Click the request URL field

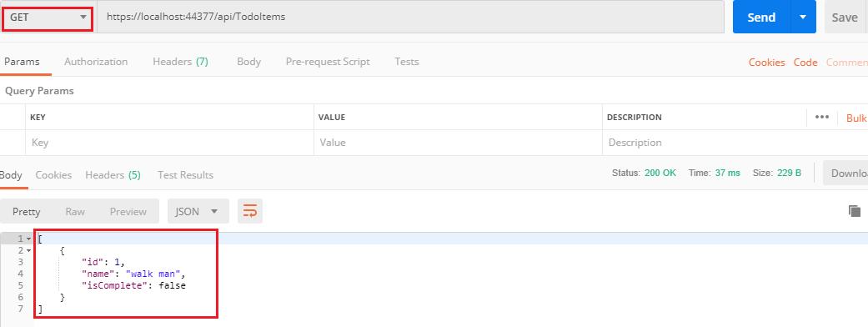(x=411, y=17)
